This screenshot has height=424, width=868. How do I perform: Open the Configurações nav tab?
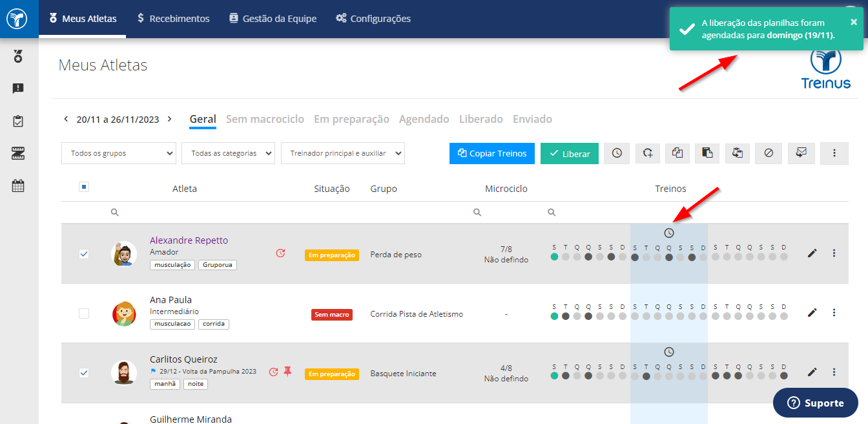[x=373, y=19]
